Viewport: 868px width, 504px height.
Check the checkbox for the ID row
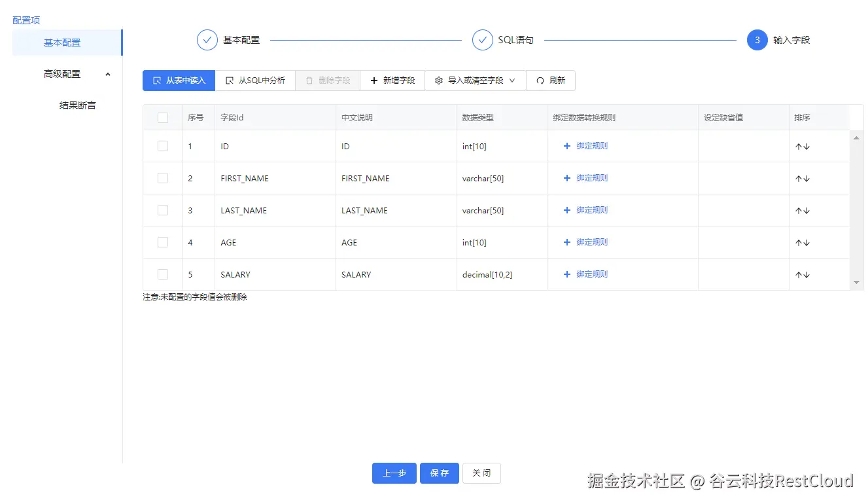click(163, 146)
